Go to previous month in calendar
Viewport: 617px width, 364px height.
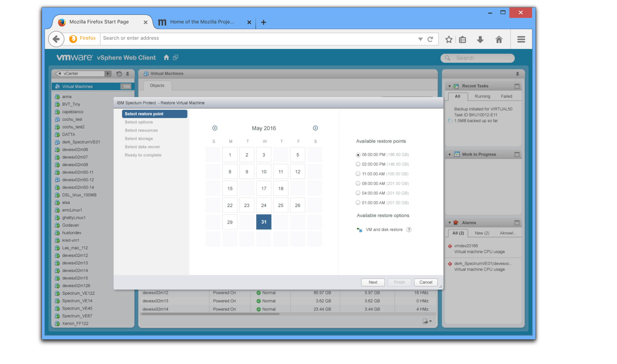(215, 128)
